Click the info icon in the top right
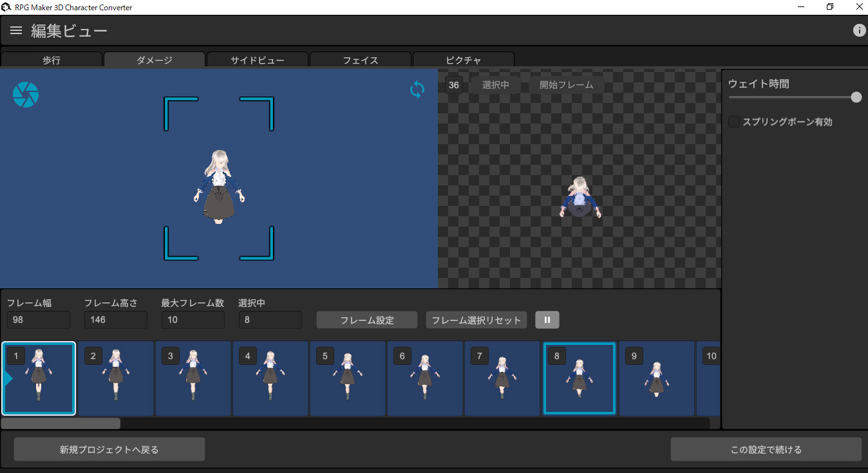868x473 pixels. click(x=859, y=30)
